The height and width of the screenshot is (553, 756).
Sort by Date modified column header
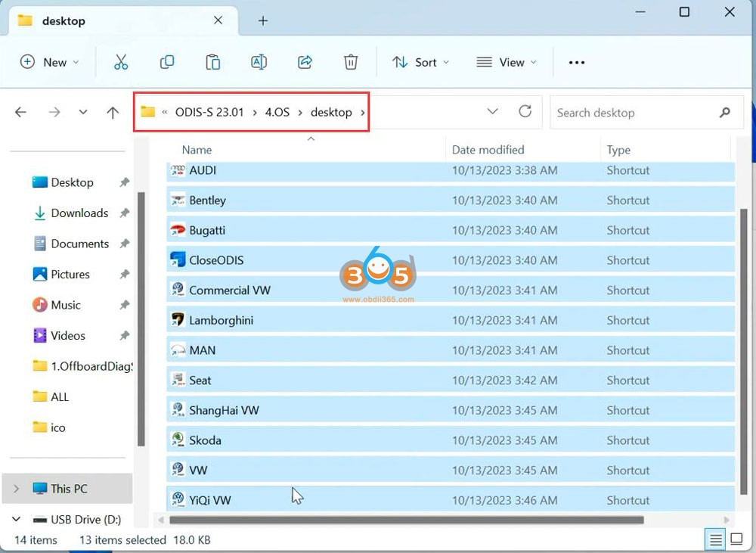pos(488,150)
